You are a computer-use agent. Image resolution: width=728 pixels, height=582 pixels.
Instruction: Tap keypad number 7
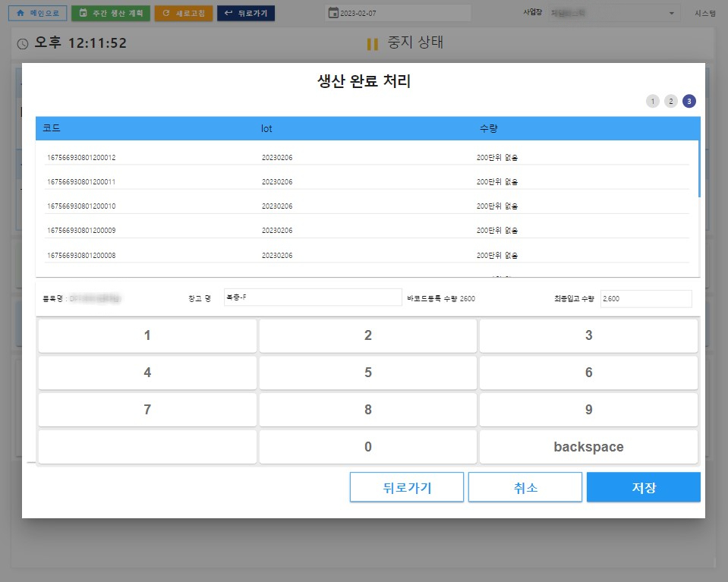click(x=147, y=410)
